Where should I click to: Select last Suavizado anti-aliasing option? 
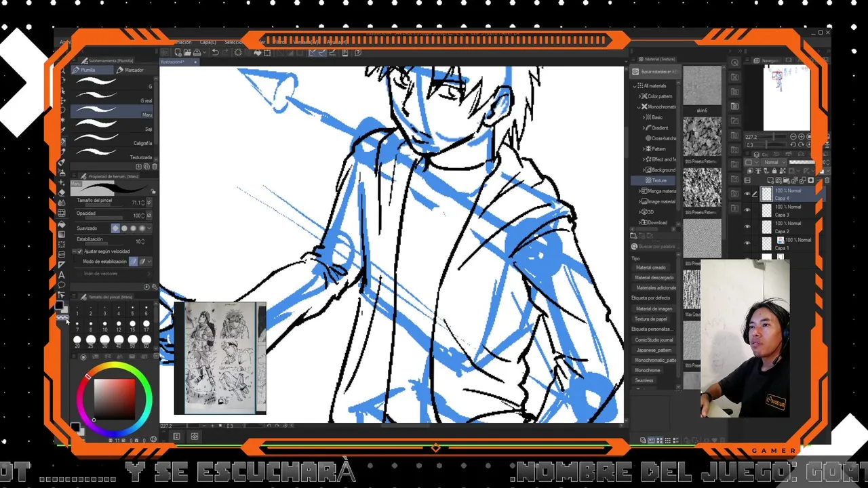click(x=142, y=228)
